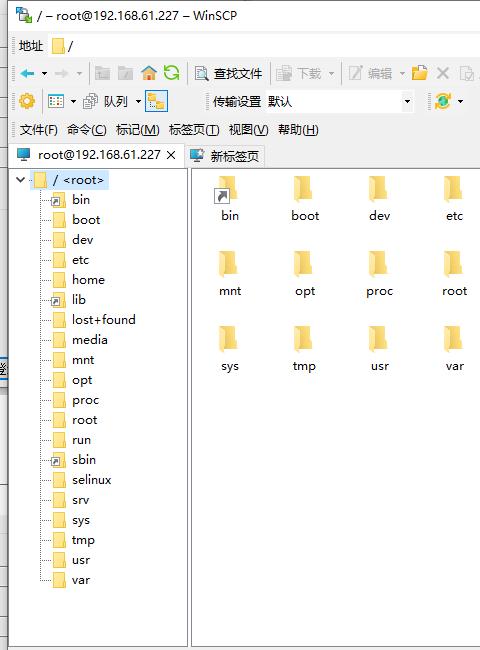Viewport: 480px width, 650px height.
Task: Open the queue dropdown arrow
Action: (138, 101)
